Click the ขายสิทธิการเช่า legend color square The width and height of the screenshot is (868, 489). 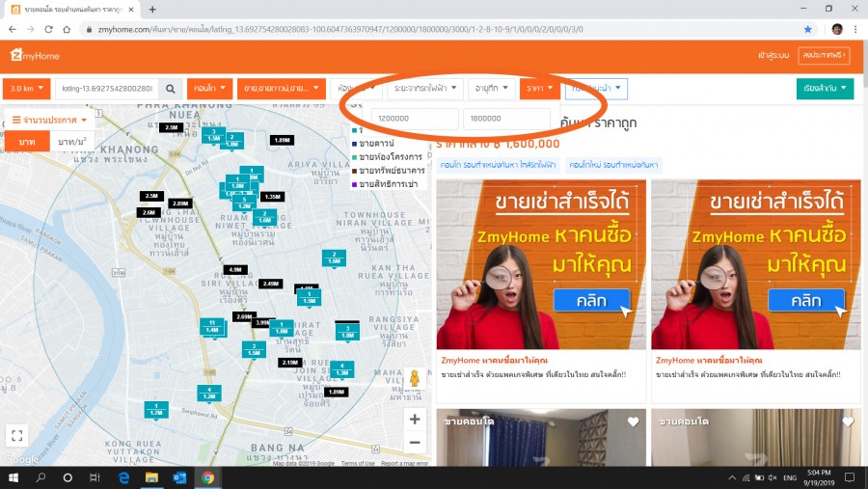(x=355, y=184)
